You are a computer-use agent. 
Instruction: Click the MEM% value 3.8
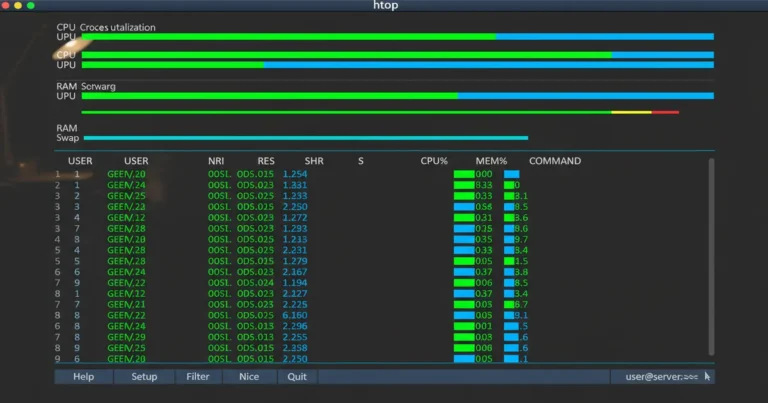coord(521,272)
